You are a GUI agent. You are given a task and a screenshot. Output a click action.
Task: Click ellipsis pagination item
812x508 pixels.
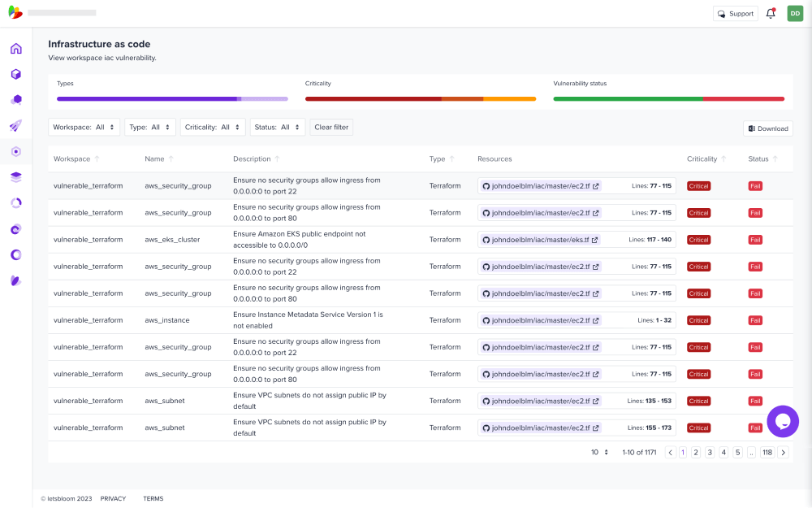[751, 453]
